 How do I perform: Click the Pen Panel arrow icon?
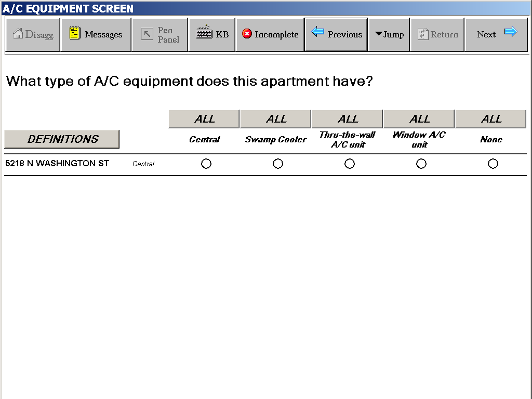(x=148, y=35)
